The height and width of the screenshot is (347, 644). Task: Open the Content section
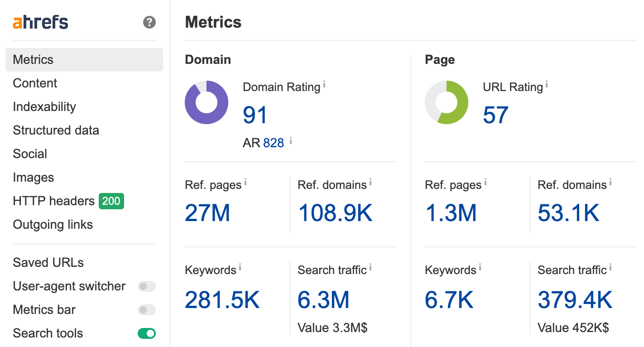click(35, 83)
